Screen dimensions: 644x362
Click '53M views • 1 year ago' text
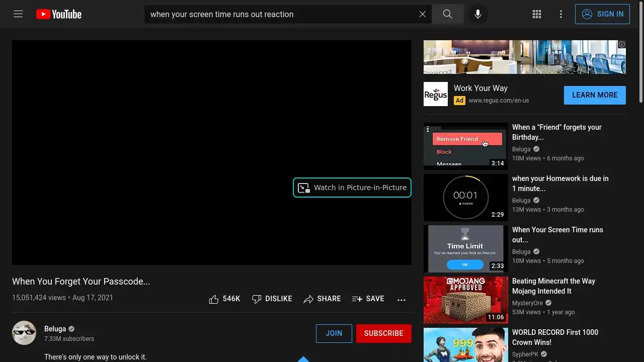tap(543, 312)
